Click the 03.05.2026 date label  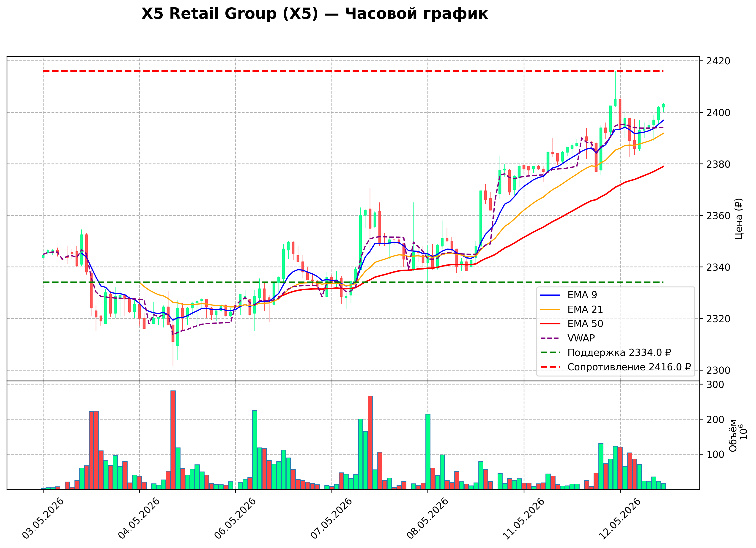[x=43, y=518]
